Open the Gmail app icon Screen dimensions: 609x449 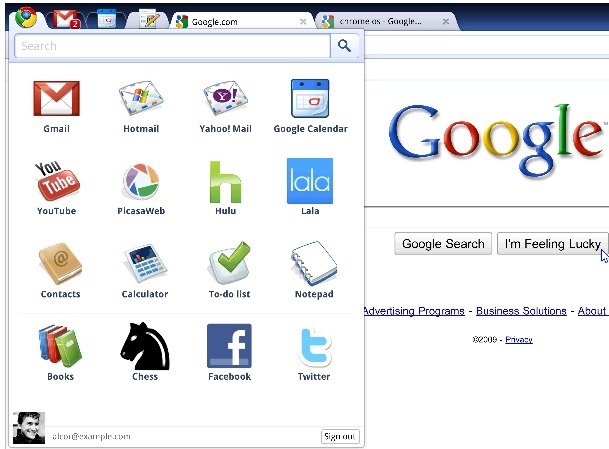[56, 98]
